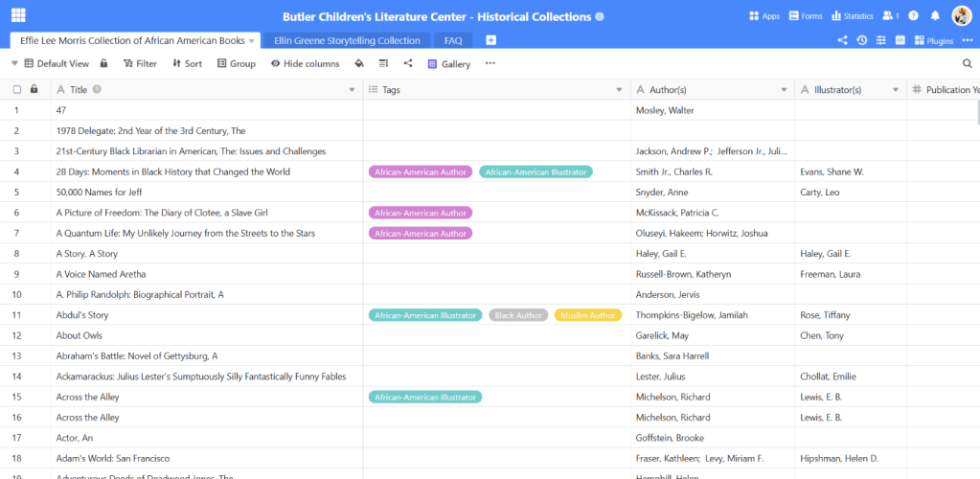Viewport: 980px width, 479px height.
Task: Open the app launcher grid icon
Action: (18, 16)
